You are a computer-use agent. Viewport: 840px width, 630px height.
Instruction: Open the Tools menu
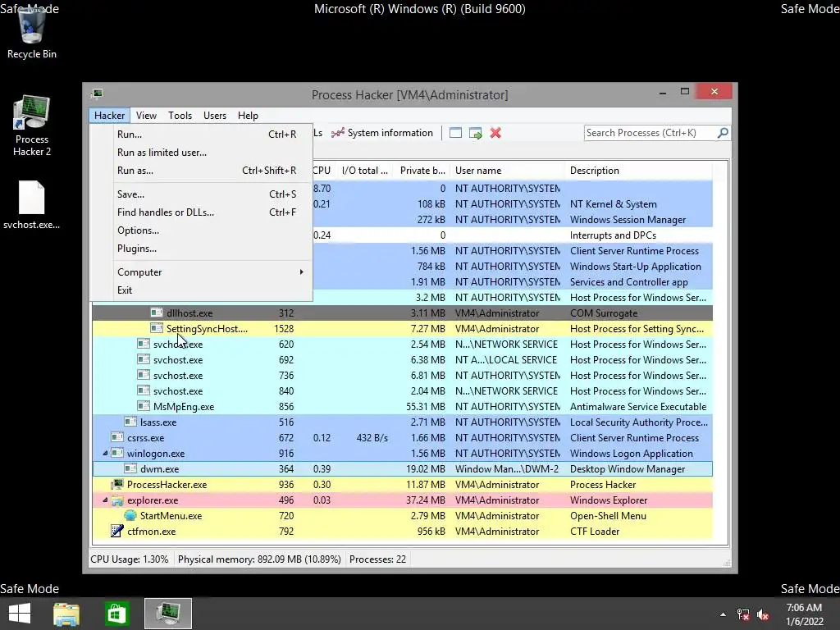coord(180,116)
